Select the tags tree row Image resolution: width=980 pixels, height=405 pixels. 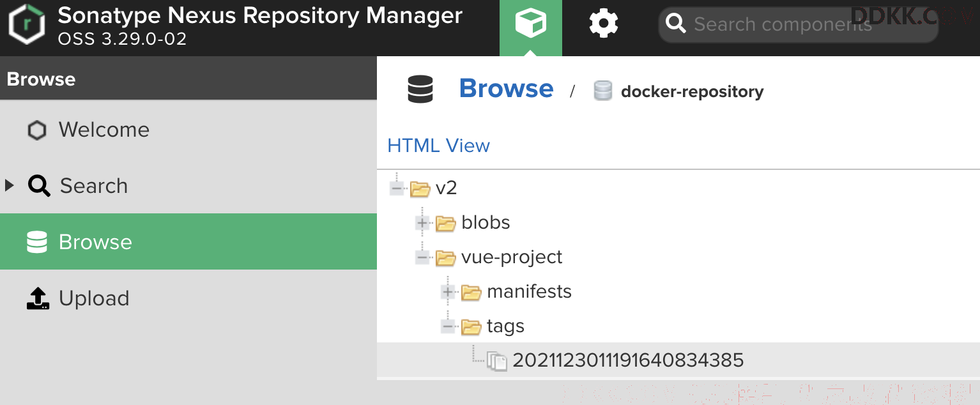pos(678,326)
